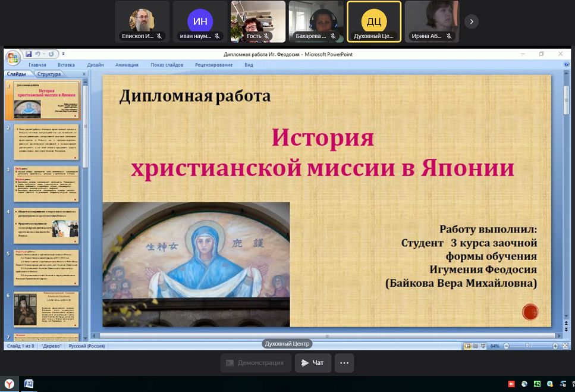Image resolution: width=575 pixels, height=392 pixels.
Task: Expand the quick access toolbar customize dropdown
Action: tap(63, 54)
